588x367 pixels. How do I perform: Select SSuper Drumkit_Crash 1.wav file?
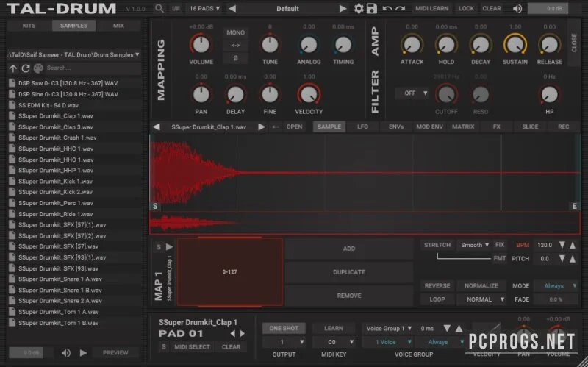[x=74, y=138]
